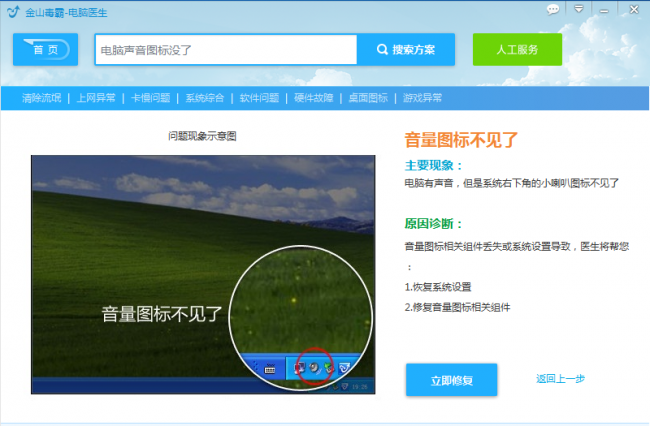Select the 硬件故障 category
This screenshot has height=426, width=650.
click(x=314, y=98)
